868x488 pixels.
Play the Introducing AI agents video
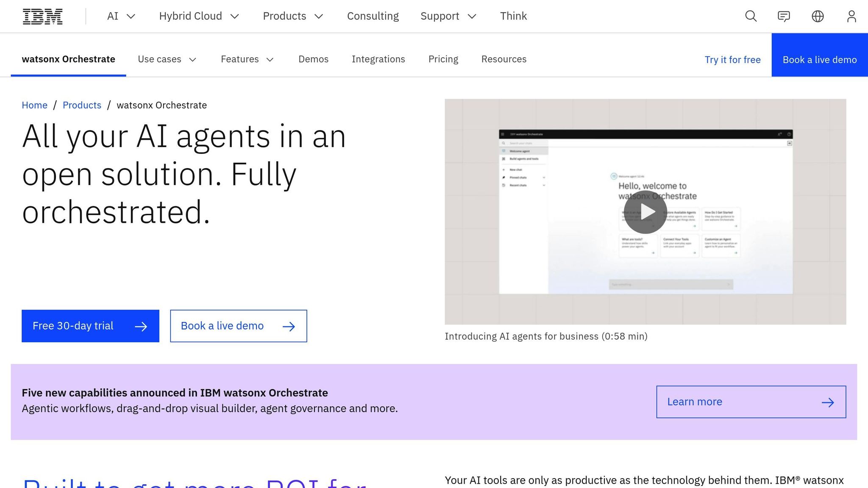[645, 212]
